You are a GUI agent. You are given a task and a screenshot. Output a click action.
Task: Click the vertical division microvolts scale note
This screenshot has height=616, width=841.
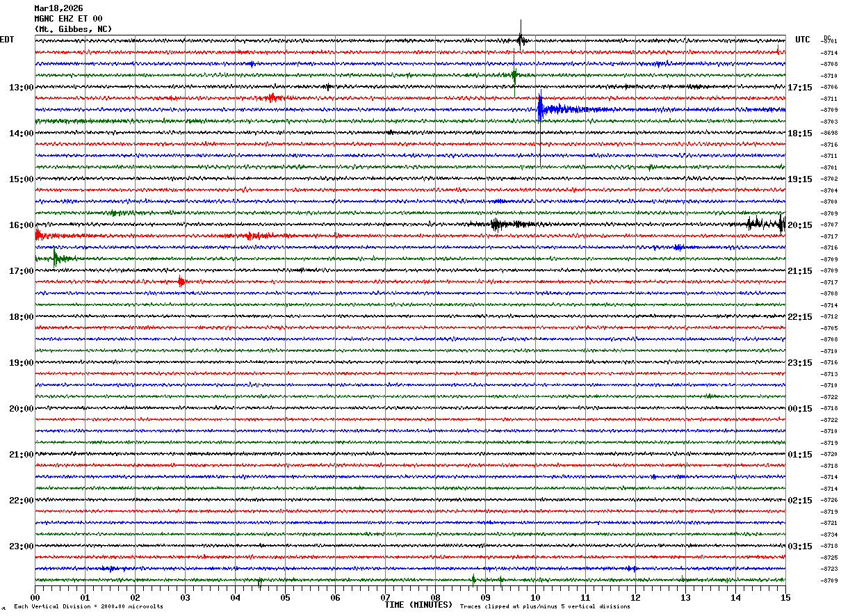[88, 607]
